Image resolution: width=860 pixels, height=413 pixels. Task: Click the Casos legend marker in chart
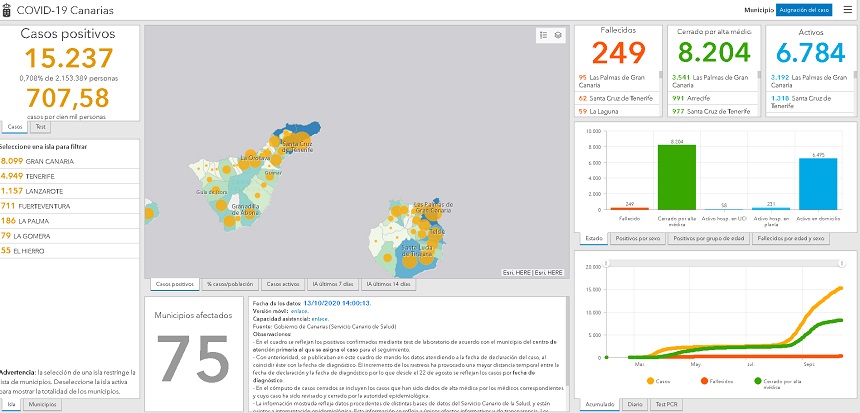point(651,381)
